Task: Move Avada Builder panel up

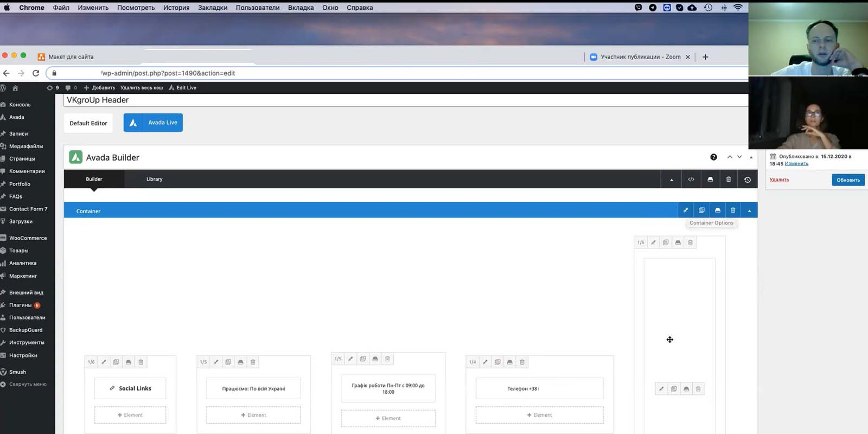Action: click(x=730, y=157)
